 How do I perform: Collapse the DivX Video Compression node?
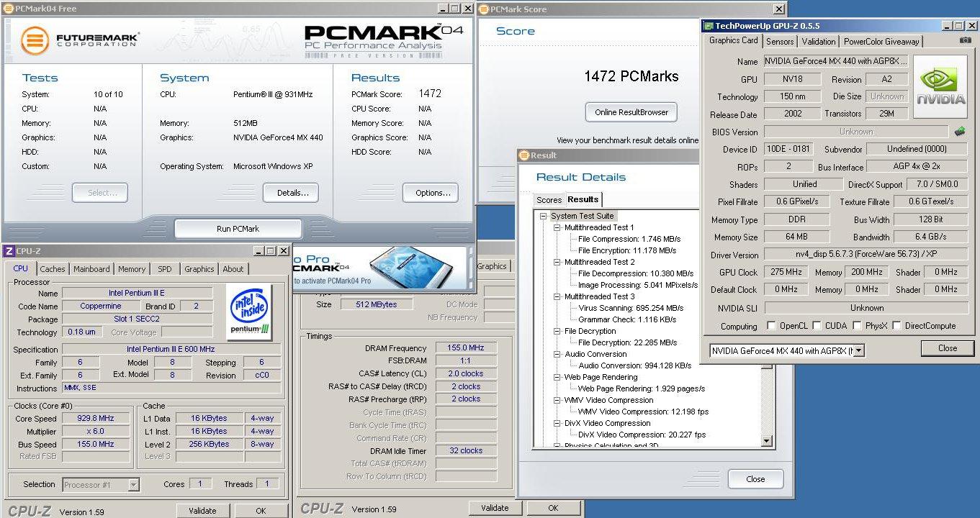[557, 423]
